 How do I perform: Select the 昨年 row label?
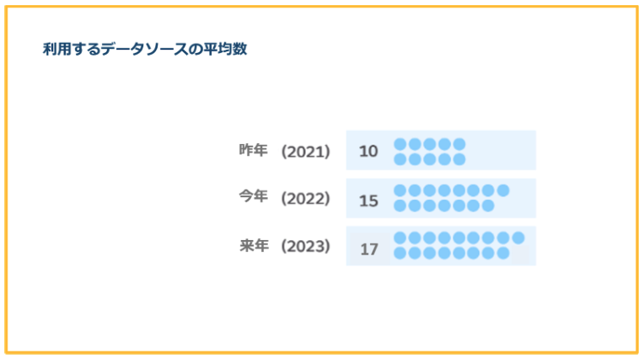coord(253,151)
